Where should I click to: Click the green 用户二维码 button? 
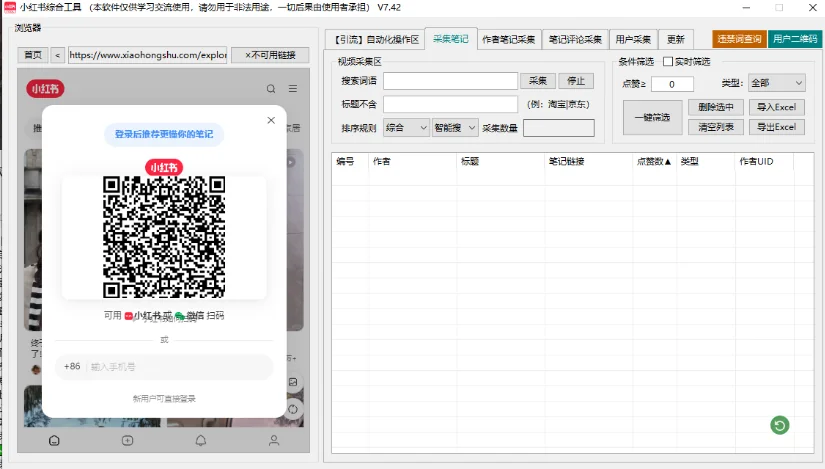(795, 39)
